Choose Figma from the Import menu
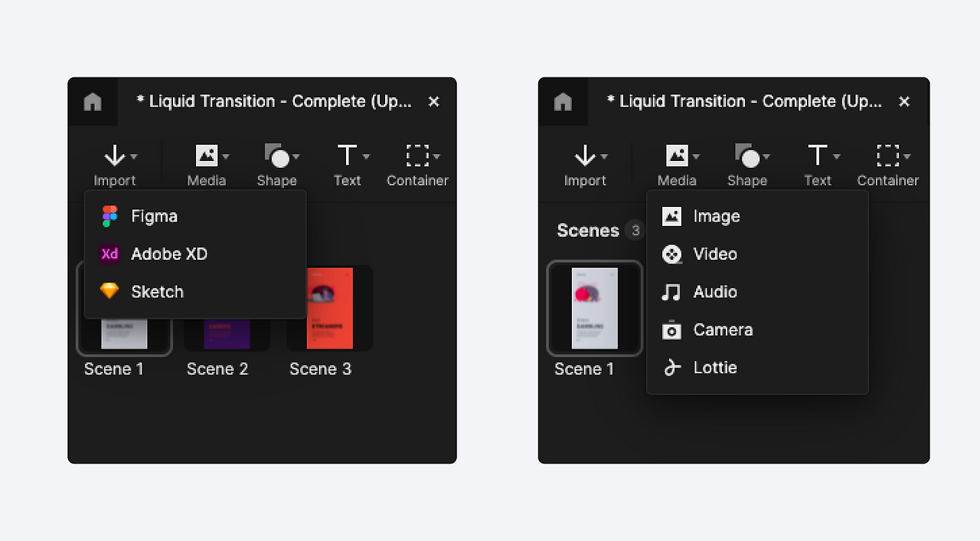980x541 pixels. click(x=154, y=216)
